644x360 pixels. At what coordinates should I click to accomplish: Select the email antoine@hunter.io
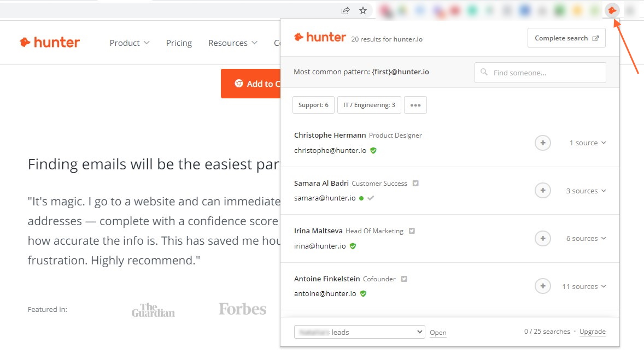click(x=325, y=294)
